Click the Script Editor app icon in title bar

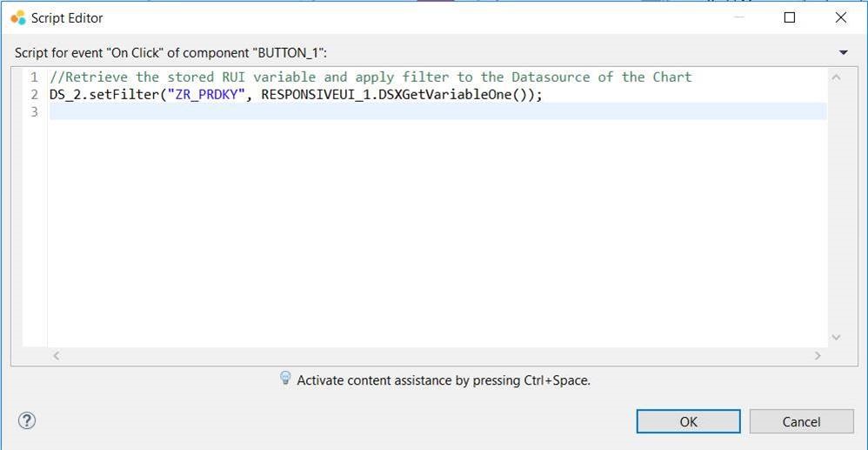coord(17,17)
